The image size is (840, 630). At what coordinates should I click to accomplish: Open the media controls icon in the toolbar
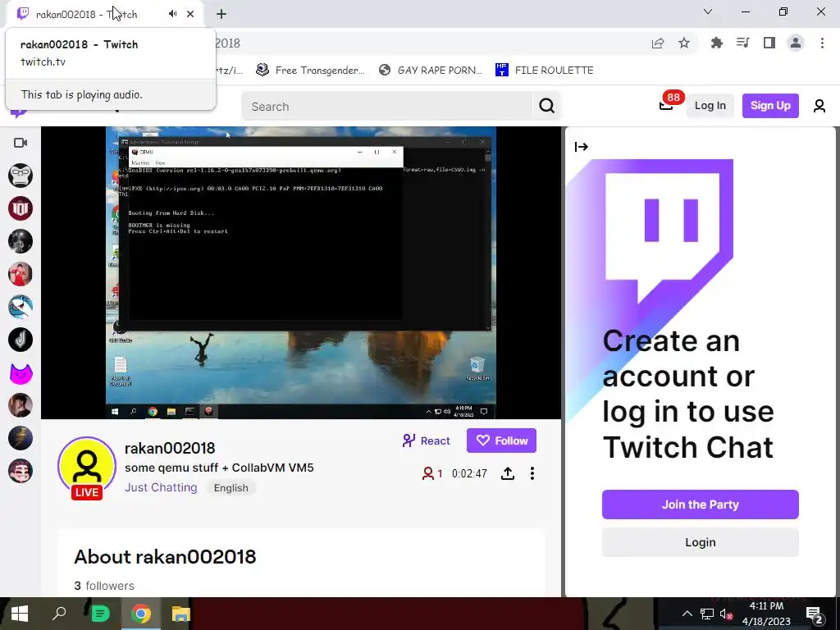[x=742, y=43]
